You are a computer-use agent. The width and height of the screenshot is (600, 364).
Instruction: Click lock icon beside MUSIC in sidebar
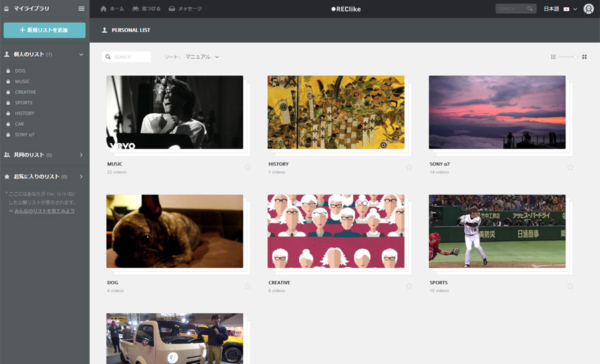click(8, 81)
